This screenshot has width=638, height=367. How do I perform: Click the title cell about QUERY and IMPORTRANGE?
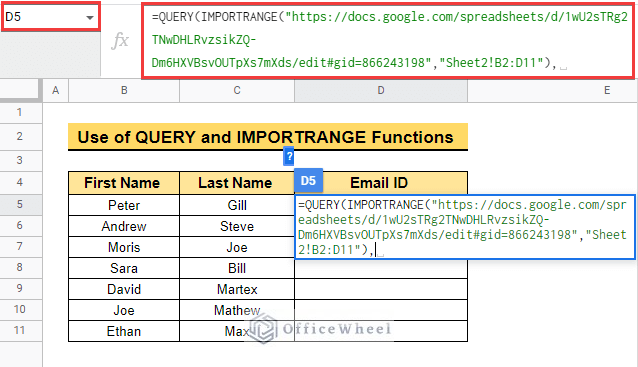[x=268, y=137]
